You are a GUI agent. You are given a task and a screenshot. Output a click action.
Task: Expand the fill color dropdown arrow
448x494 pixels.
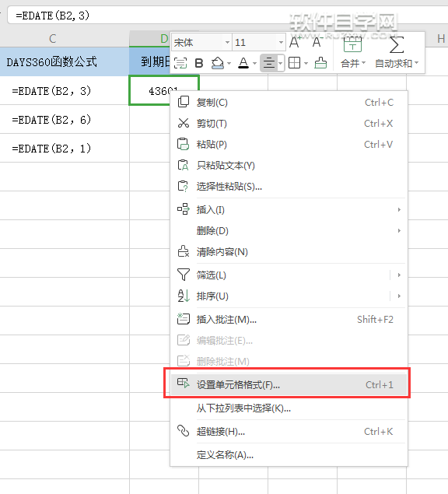pyautogui.click(x=229, y=63)
